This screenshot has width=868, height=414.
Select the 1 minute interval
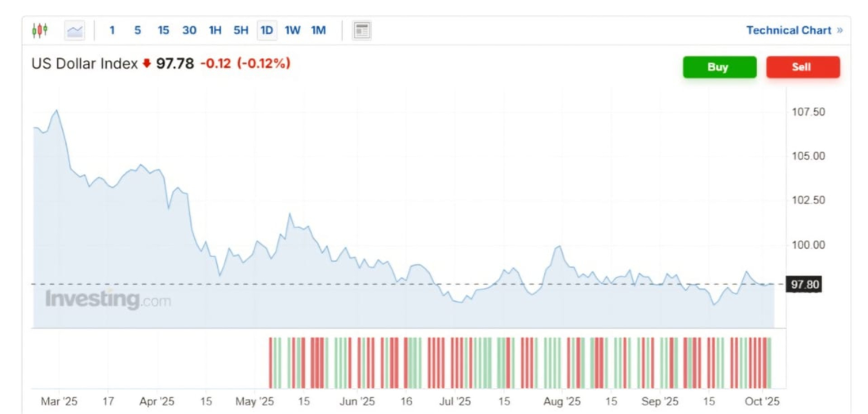(112, 30)
